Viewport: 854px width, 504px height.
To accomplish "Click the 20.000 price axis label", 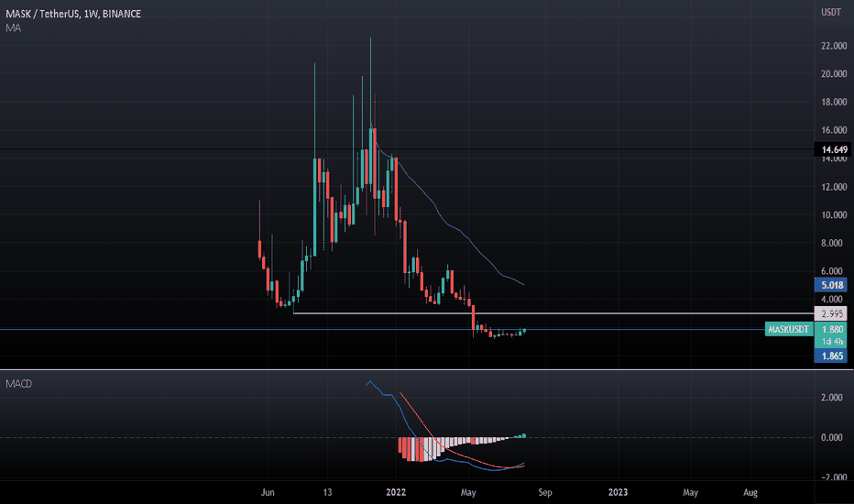I will click(x=834, y=73).
